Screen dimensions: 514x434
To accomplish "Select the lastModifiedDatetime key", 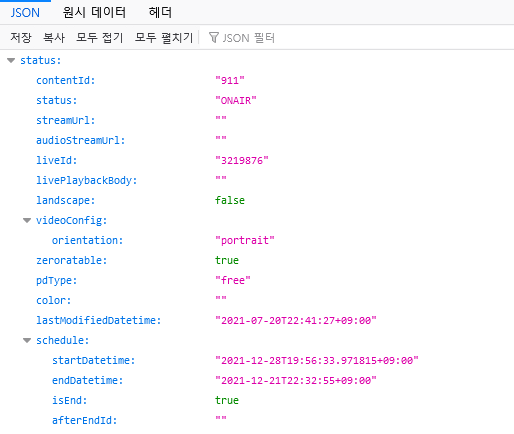I will pos(99,320).
